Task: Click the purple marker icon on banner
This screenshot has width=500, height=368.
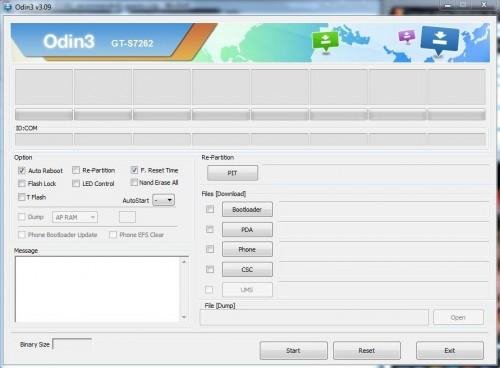Action: [407, 36]
